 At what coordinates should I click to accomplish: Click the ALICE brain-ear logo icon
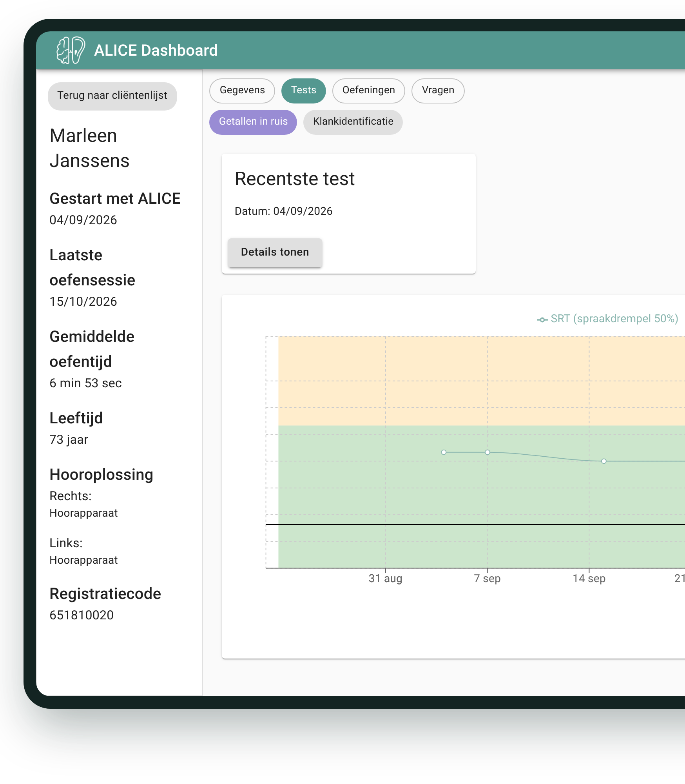pyautogui.click(x=71, y=50)
